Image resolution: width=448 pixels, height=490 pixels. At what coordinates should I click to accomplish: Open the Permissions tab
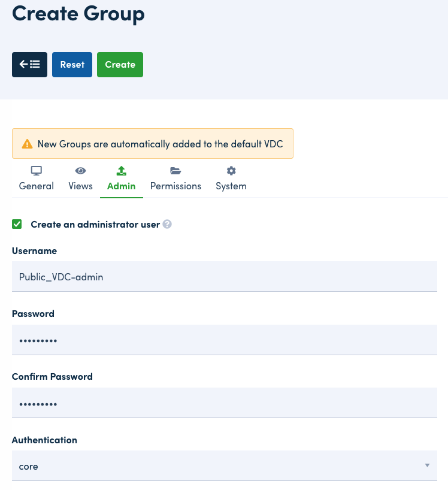[175, 186]
